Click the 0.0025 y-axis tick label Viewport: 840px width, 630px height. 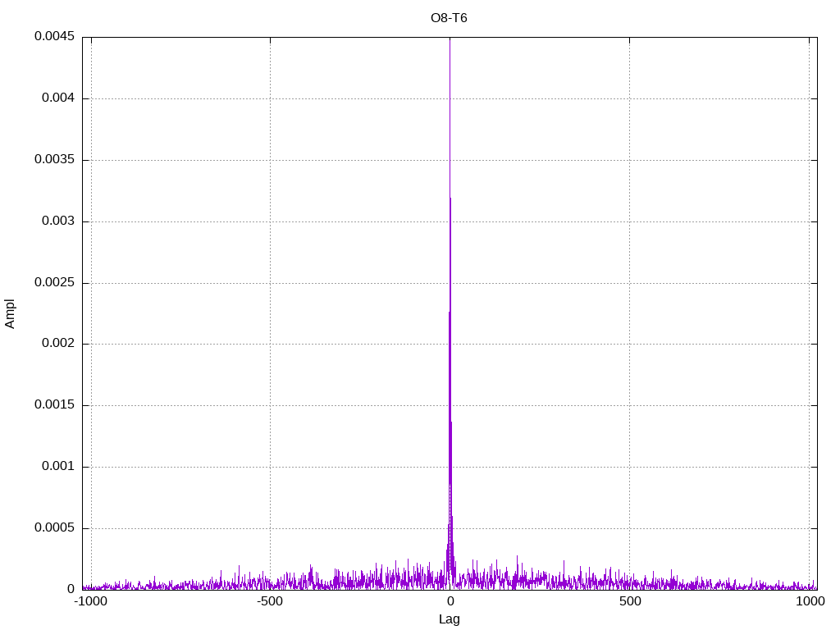pos(55,282)
